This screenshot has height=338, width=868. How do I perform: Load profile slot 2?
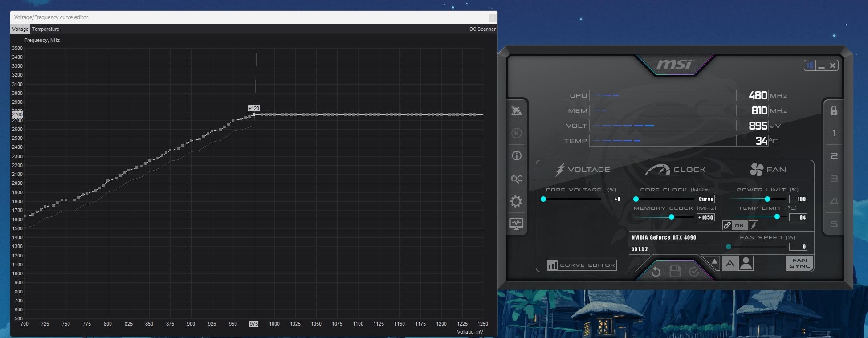(834, 156)
